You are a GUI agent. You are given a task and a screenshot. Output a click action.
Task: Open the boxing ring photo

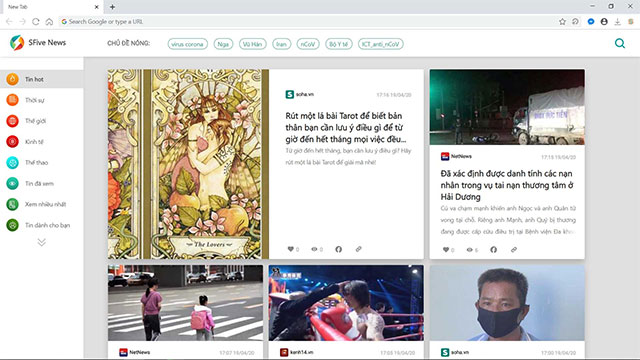click(x=346, y=303)
